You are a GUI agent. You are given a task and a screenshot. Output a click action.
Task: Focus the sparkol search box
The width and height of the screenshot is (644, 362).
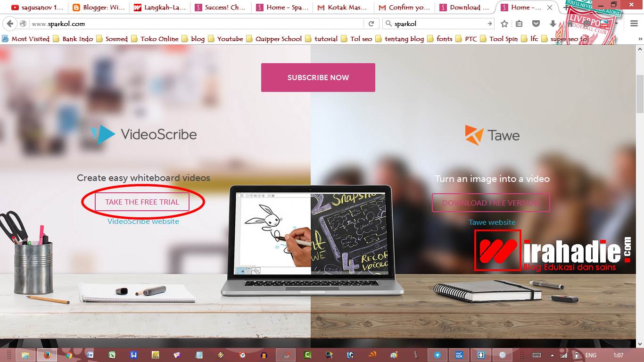pyautogui.click(x=438, y=24)
